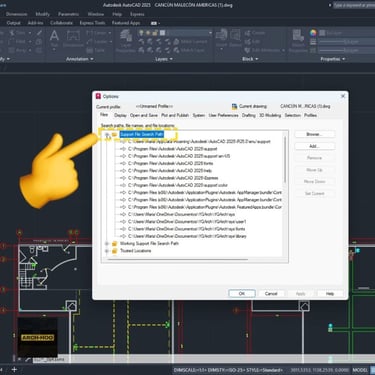This screenshot has width=375, height=375.
Task: Close the Options dialog with the X
Action: (x=343, y=96)
